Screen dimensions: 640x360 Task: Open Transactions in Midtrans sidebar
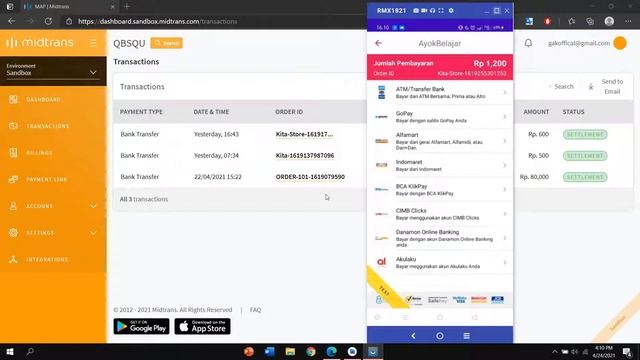47,126
